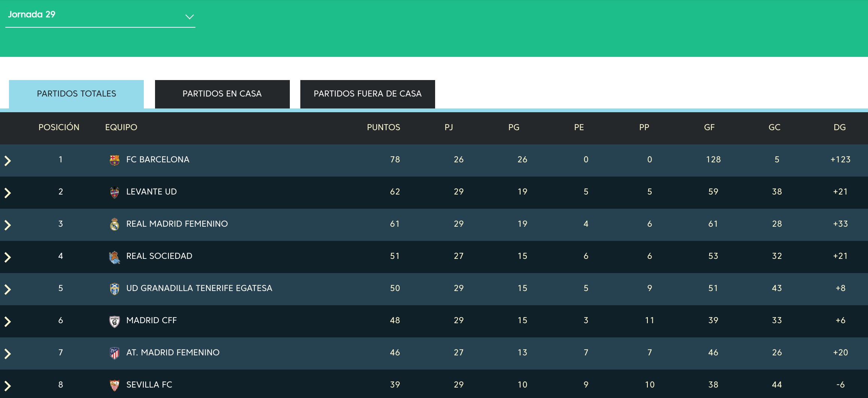Click the Sevilla FC crest icon

pos(115,385)
